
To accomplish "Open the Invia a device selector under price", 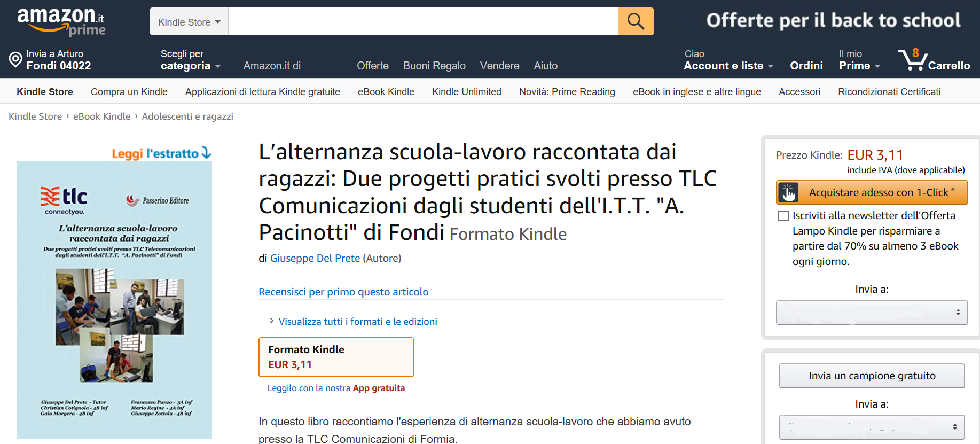I will 871,313.
